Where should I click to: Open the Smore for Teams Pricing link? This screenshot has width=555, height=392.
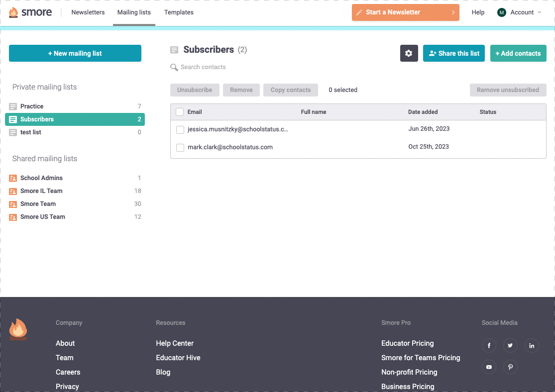[x=421, y=358]
